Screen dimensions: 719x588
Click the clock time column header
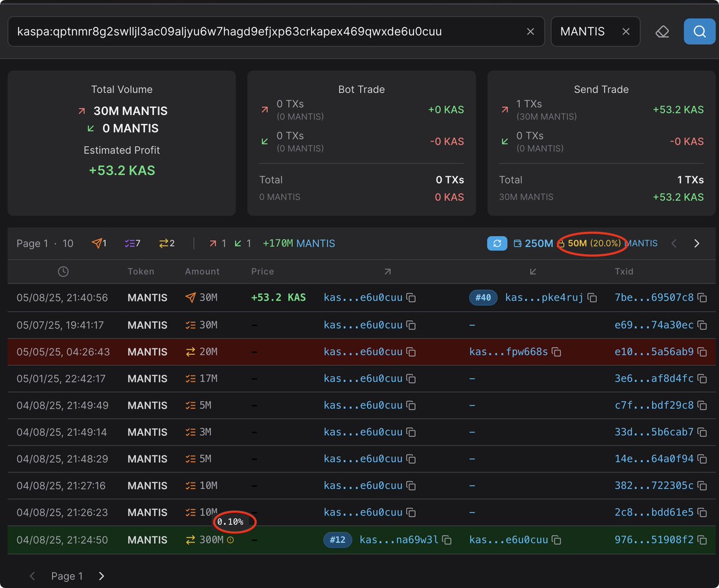(63, 272)
